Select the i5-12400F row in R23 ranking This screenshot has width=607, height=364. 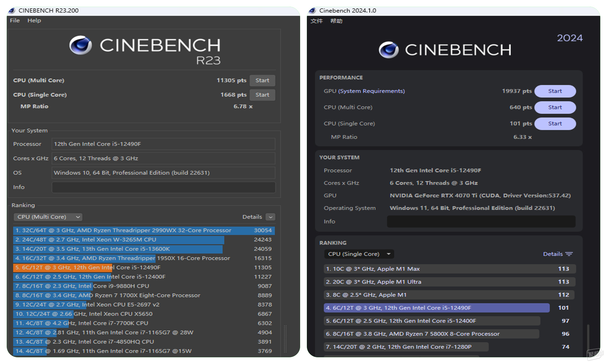point(144,277)
